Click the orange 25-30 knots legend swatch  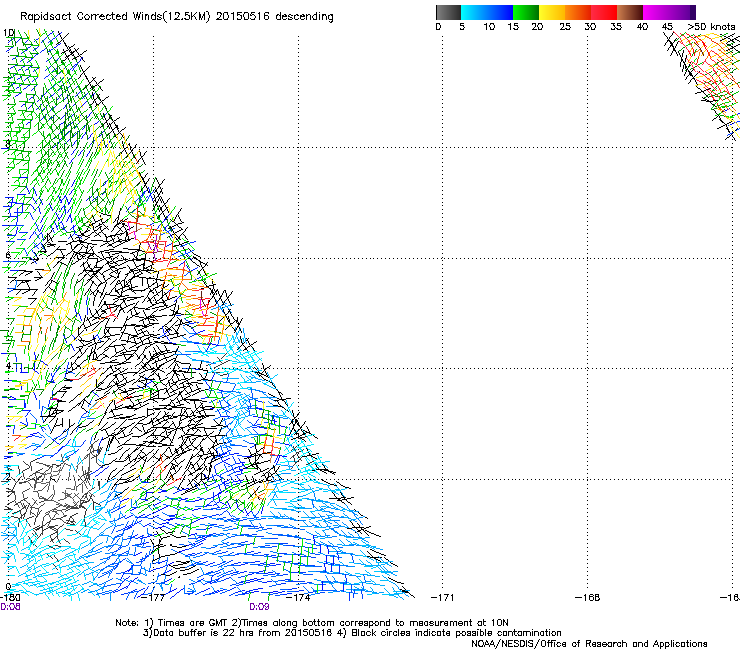tap(578, 12)
